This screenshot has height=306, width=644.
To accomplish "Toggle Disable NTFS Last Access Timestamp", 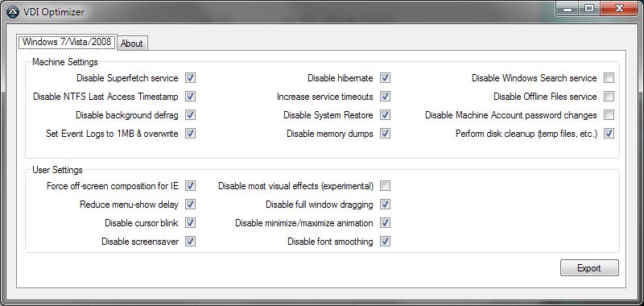I will [190, 97].
